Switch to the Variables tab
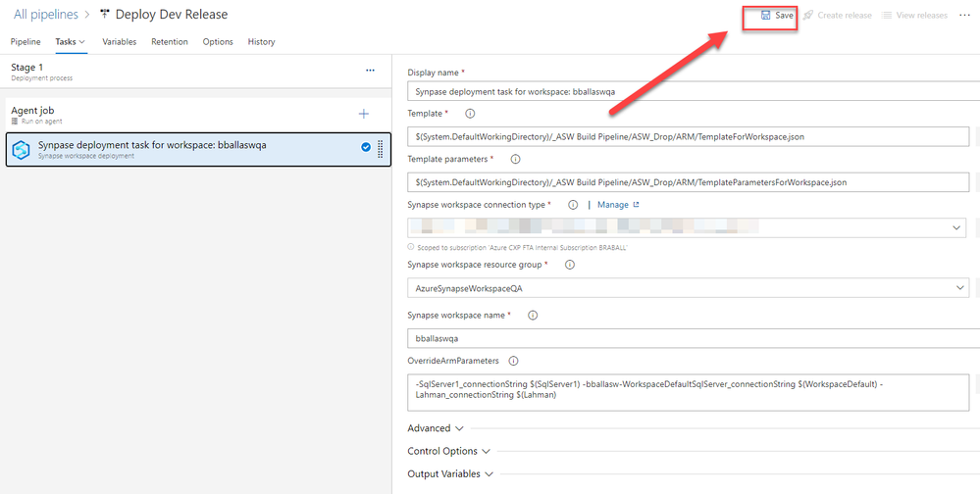 pyautogui.click(x=120, y=42)
